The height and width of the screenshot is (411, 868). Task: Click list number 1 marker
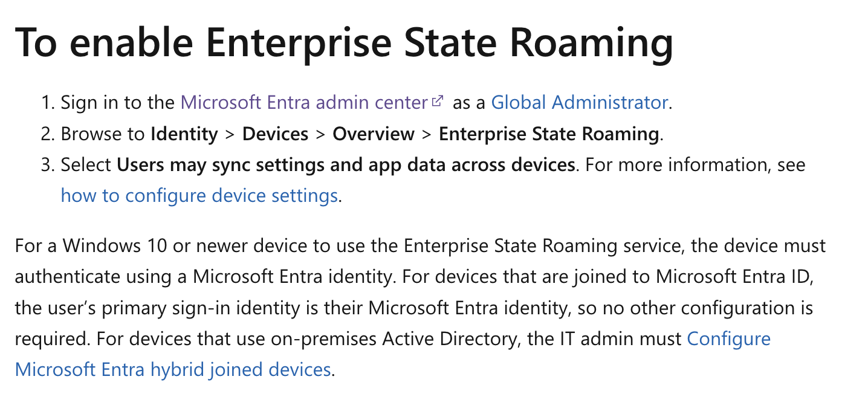tap(48, 102)
